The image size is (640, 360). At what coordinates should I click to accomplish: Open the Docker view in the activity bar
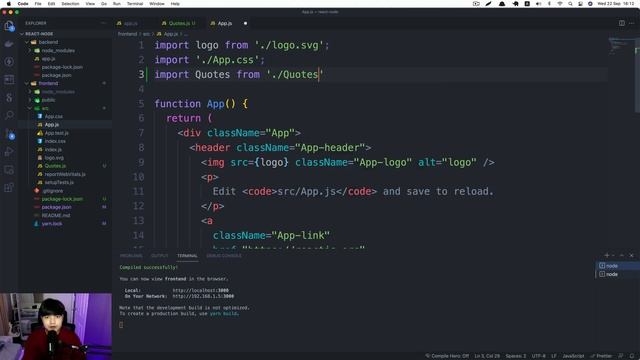click(x=9, y=44)
